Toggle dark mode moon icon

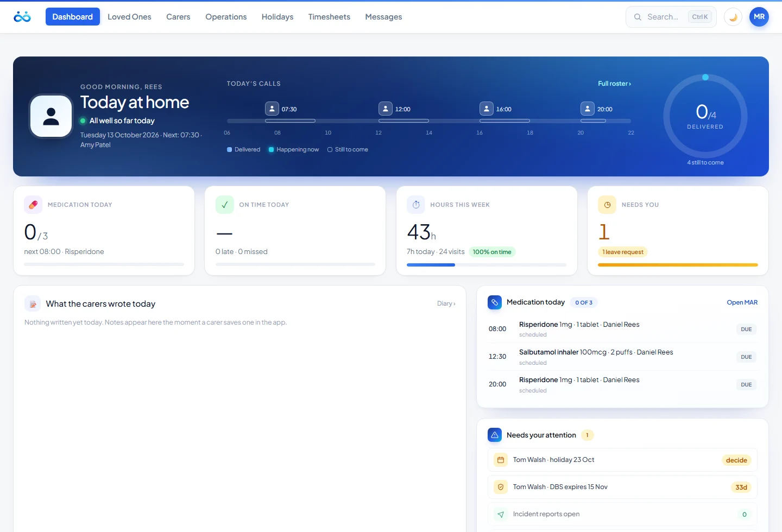point(733,17)
